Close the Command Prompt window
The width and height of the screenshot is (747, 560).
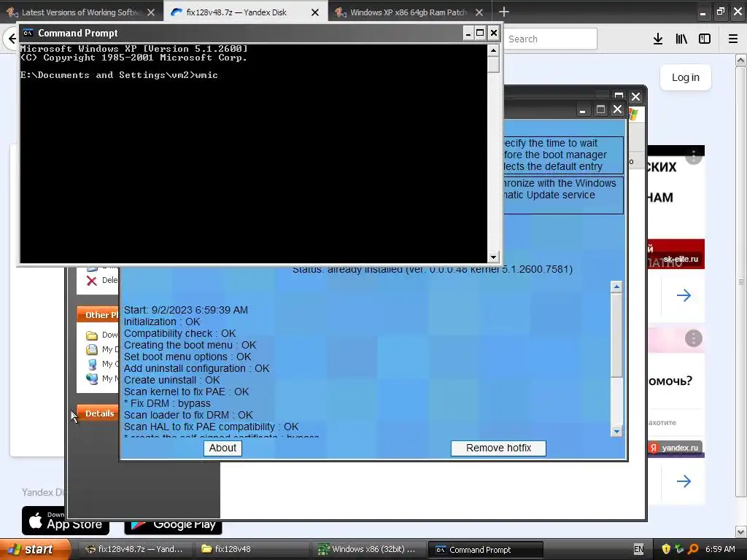(x=494, y=33)
